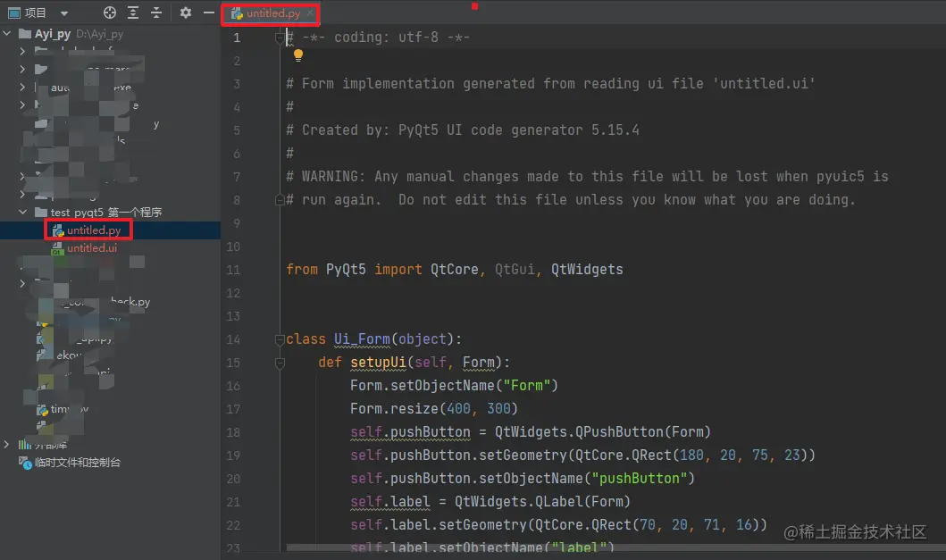Click the setupUi method name

coord(378,363)
